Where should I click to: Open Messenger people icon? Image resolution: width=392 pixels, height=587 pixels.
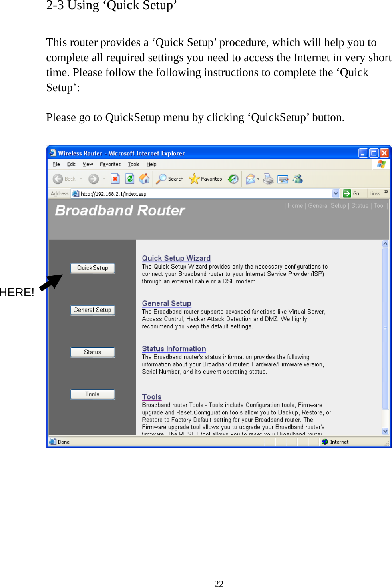[x=298, y=179]
